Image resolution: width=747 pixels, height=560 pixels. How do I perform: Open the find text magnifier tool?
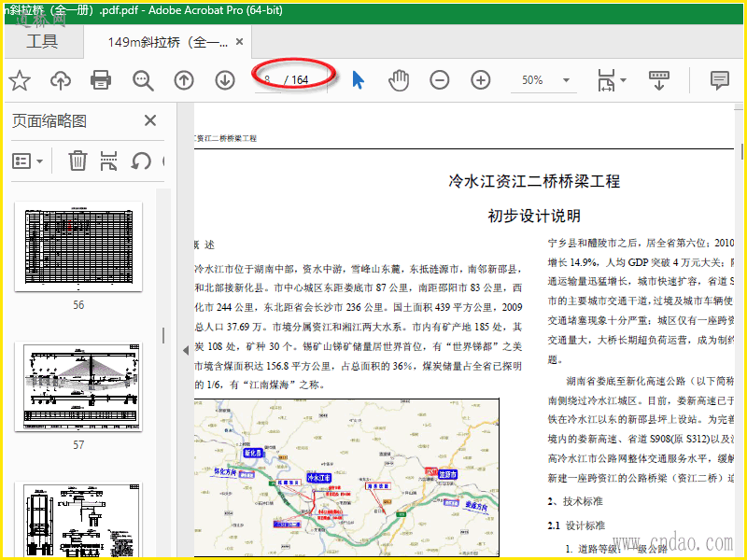(143, 80)
